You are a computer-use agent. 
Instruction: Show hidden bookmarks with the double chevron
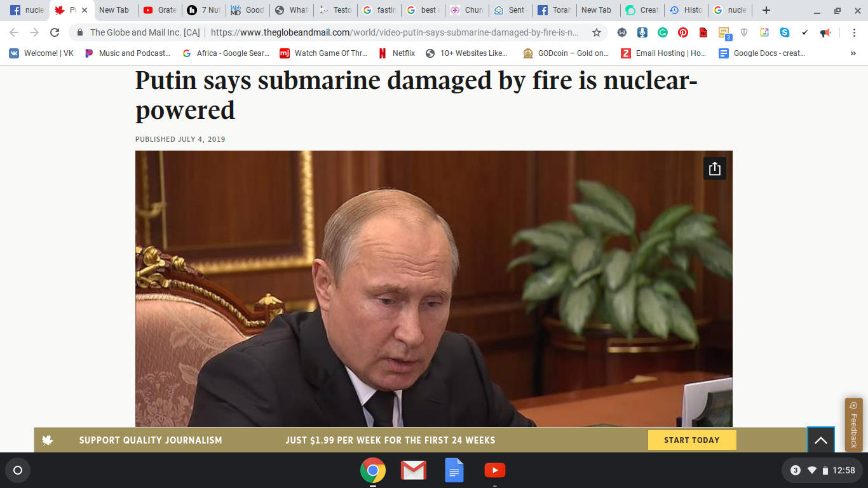click(853, 53)
